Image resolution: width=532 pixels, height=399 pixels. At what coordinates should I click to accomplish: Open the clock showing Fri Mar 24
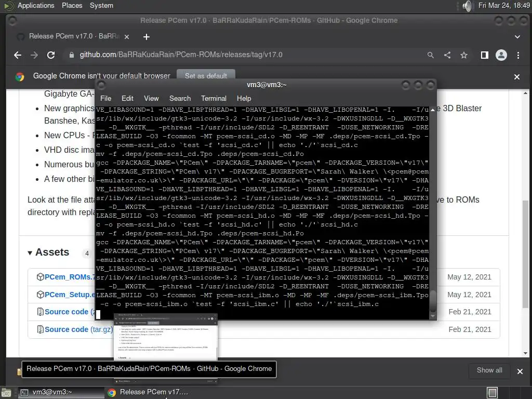504,5
